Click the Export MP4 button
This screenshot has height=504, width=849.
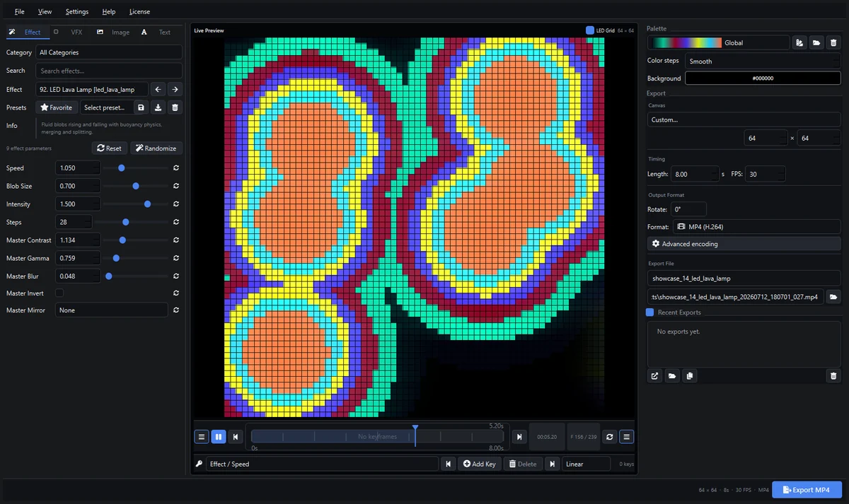pos(807,490)
